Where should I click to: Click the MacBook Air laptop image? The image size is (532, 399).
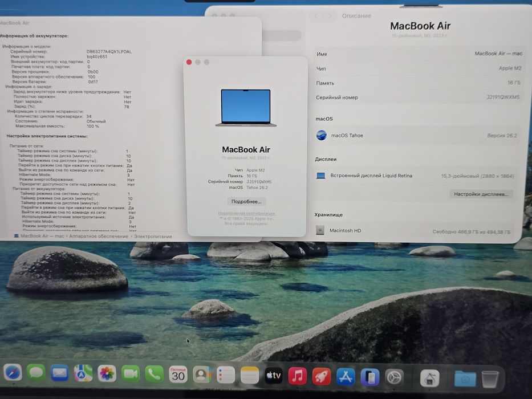(x=246, y=108)
